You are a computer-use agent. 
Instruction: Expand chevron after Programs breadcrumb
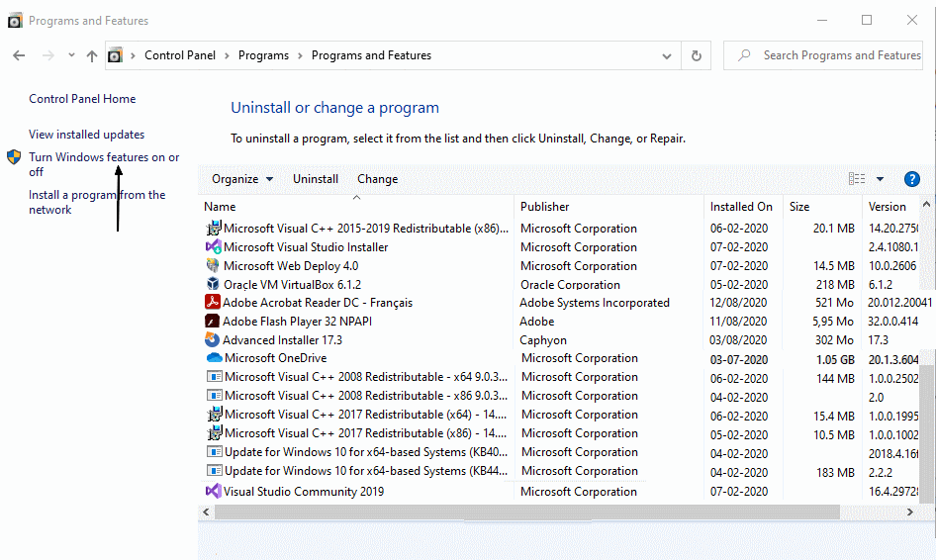click(300, 55)
